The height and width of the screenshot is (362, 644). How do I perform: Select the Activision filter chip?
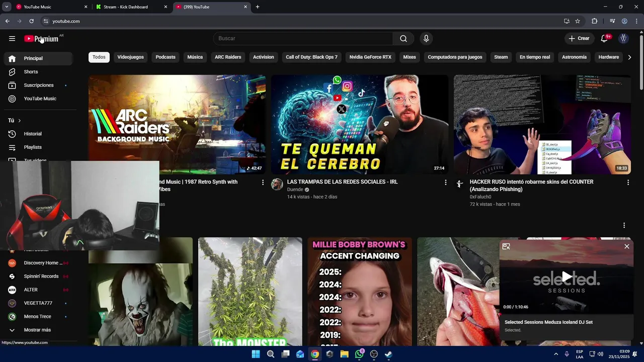pyautogui.click(x=264, y=57)
